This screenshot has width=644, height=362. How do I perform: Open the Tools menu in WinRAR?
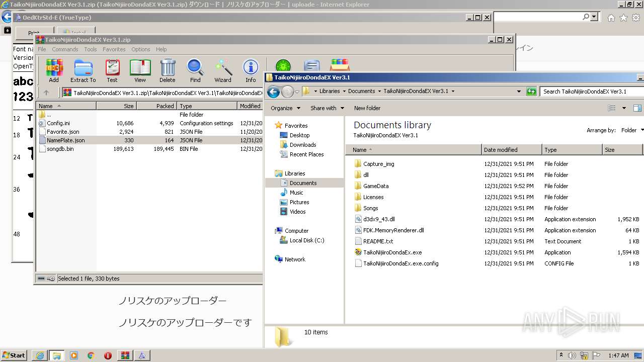(91, 49)
